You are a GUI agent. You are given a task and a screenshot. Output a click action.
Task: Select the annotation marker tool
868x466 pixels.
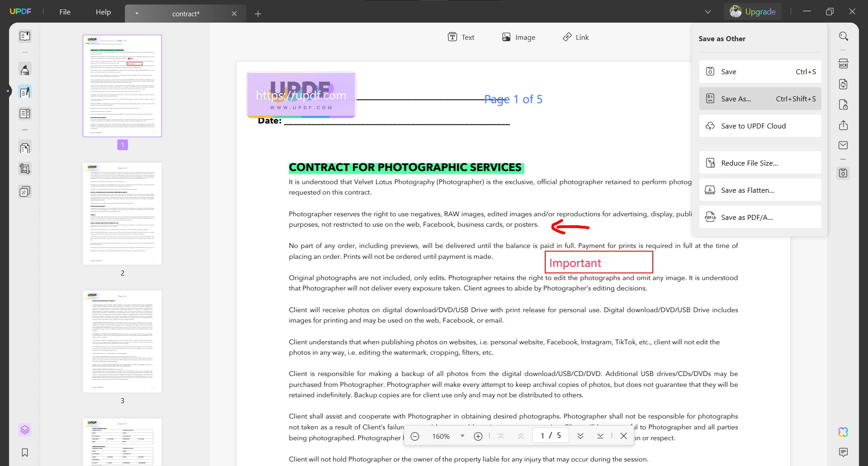(25, 69)
